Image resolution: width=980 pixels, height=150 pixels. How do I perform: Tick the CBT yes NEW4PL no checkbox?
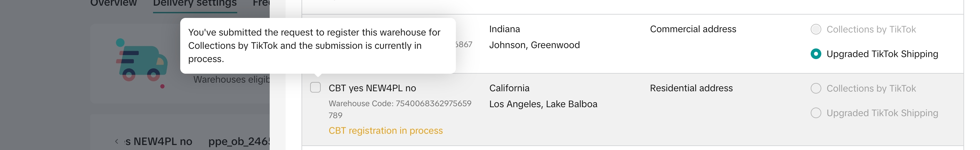pos(315,88)
